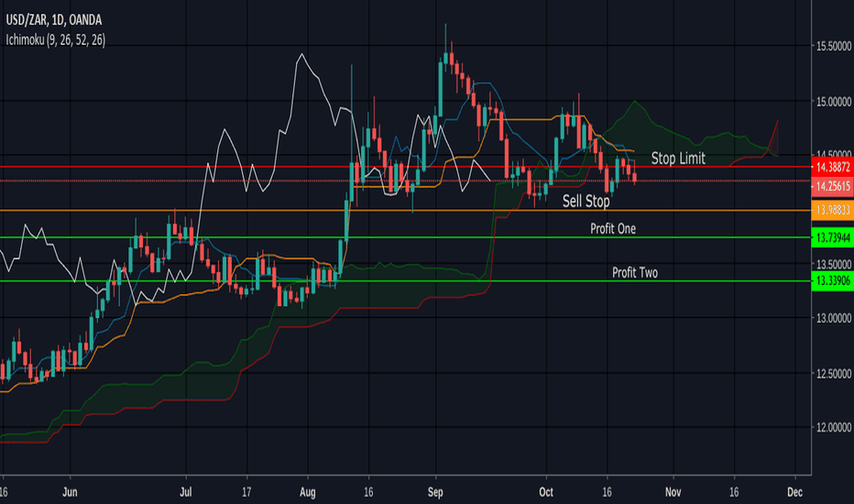Click the Jun date on time axis
The height and width of the screenshot is (504, 854).
70,492
